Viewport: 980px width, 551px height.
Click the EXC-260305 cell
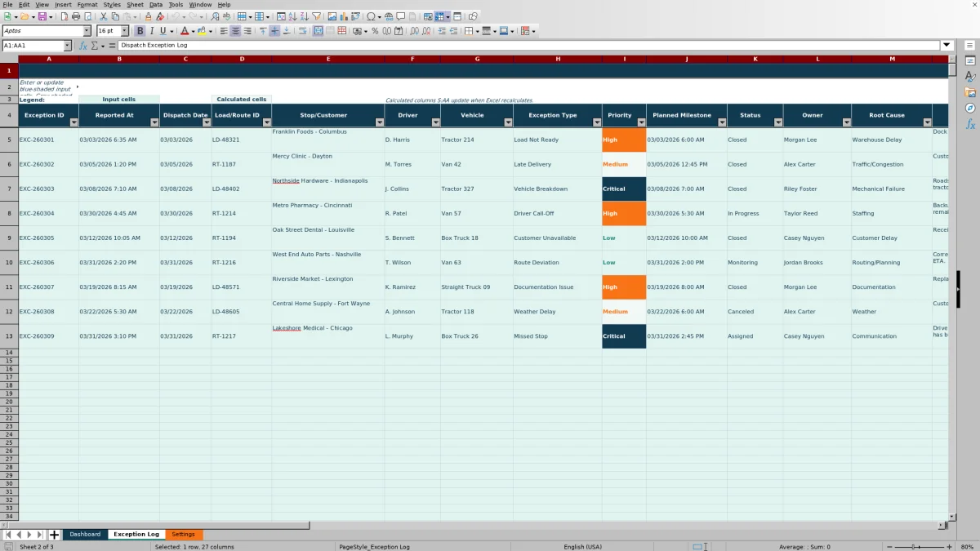48,238
